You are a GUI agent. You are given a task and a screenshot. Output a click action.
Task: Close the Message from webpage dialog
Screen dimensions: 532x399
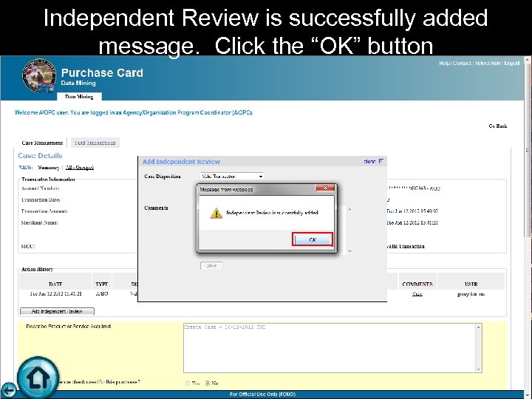[x=324, y=188]
